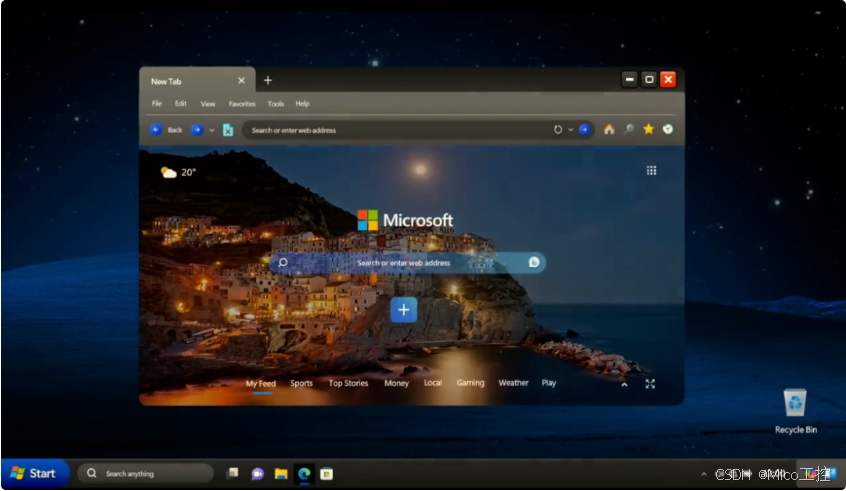The height and width of the screenshot is (491, 846).
Task: Select the Sports feed tab
Action: (x=302, y=383)
